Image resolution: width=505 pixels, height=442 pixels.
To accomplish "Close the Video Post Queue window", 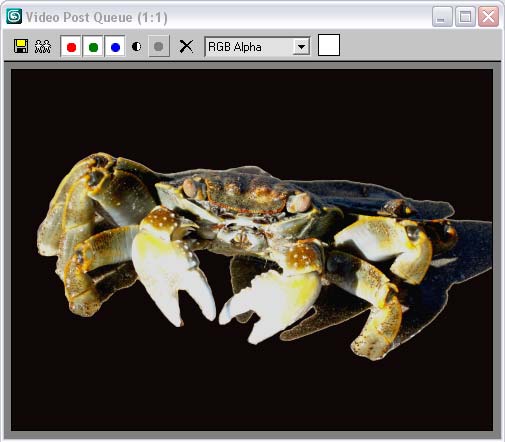I will click(488, 16).
